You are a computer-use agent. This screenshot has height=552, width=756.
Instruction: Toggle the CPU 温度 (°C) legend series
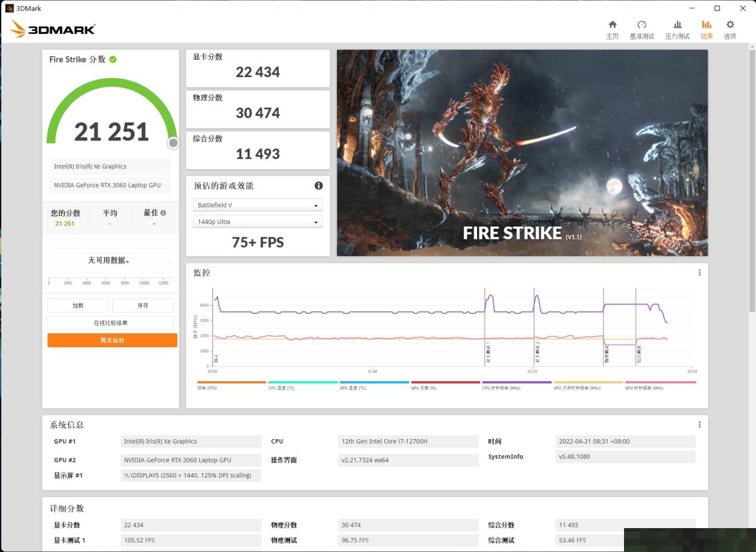point(303,385)
